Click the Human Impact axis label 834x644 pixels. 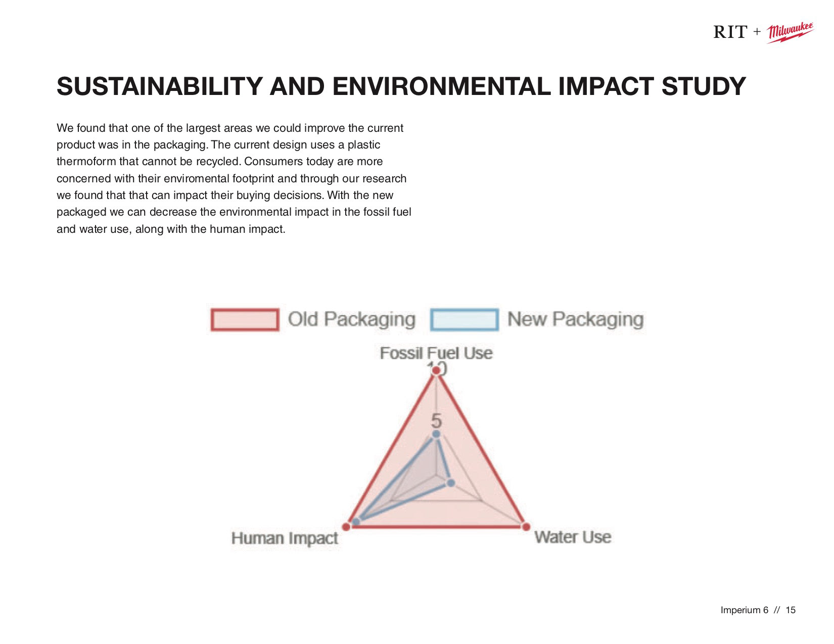pyautogui.click(x=285, y=538)
